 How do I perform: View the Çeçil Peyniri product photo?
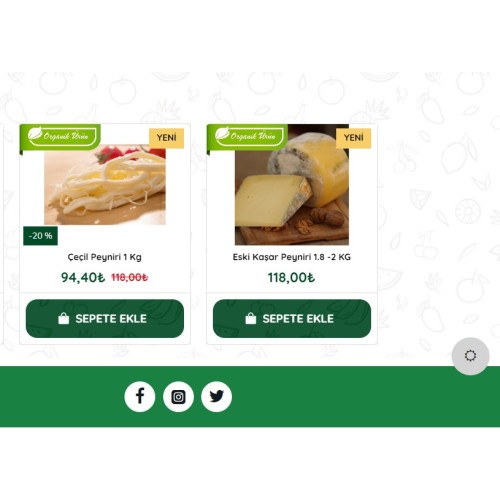105,185
